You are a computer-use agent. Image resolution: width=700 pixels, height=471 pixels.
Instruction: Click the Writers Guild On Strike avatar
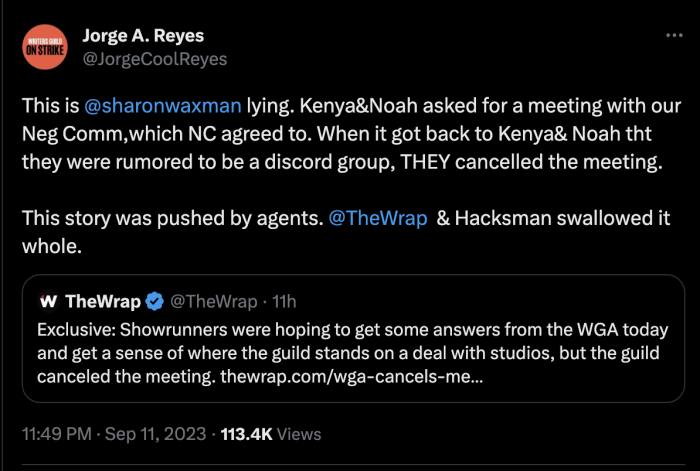pyautogui.click(x=44, y=47)
